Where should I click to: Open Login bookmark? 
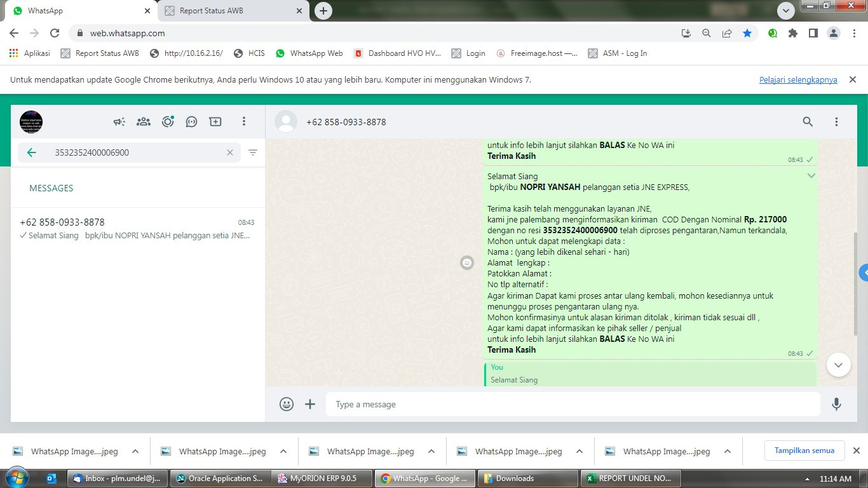coord(468,53)
